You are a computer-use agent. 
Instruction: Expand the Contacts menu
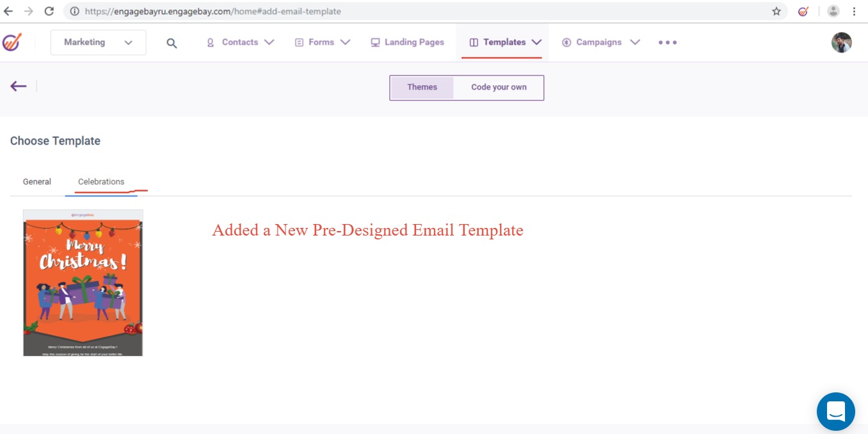240,42
